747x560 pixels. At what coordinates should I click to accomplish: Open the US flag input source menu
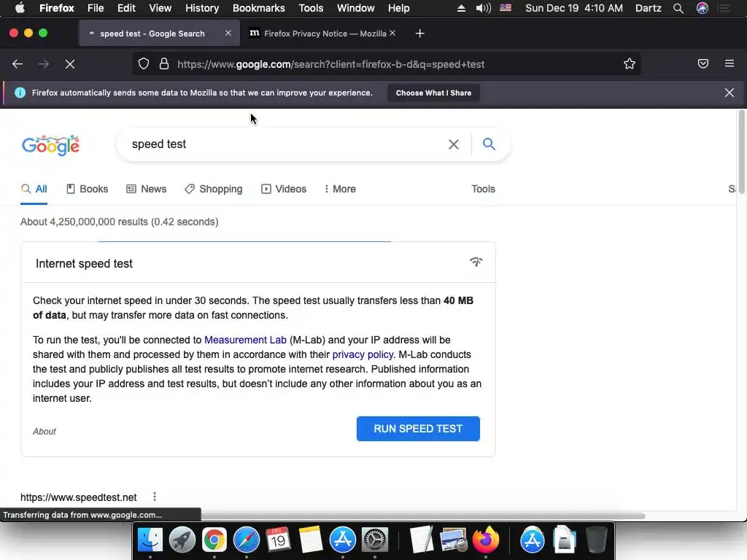click(506, 7)
